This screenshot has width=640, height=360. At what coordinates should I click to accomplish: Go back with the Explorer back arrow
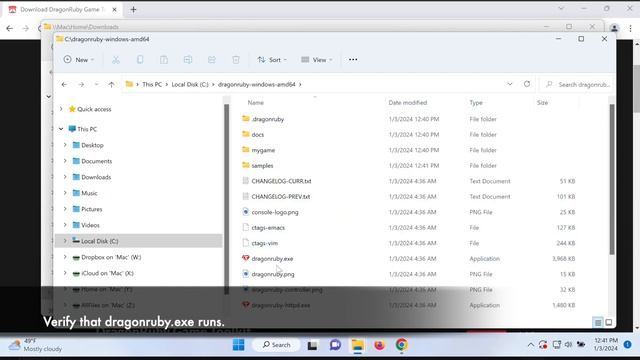pyautogui.click(x=64, y=84)
